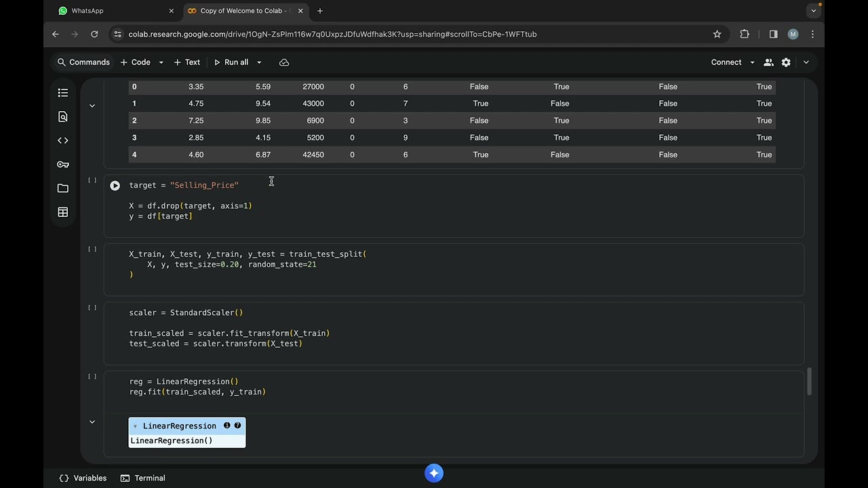
Task: Open the data explorer table sidebar icon
Action: click(x=63, y=212)
